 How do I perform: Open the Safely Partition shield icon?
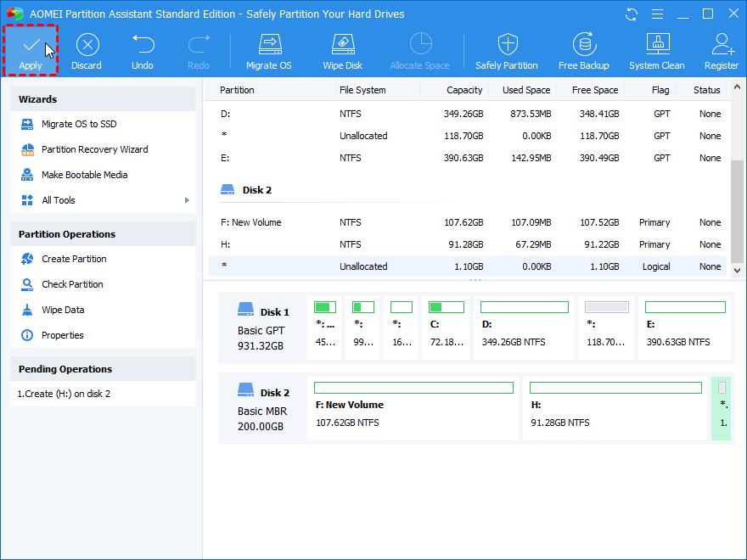(x=507, y=44)
